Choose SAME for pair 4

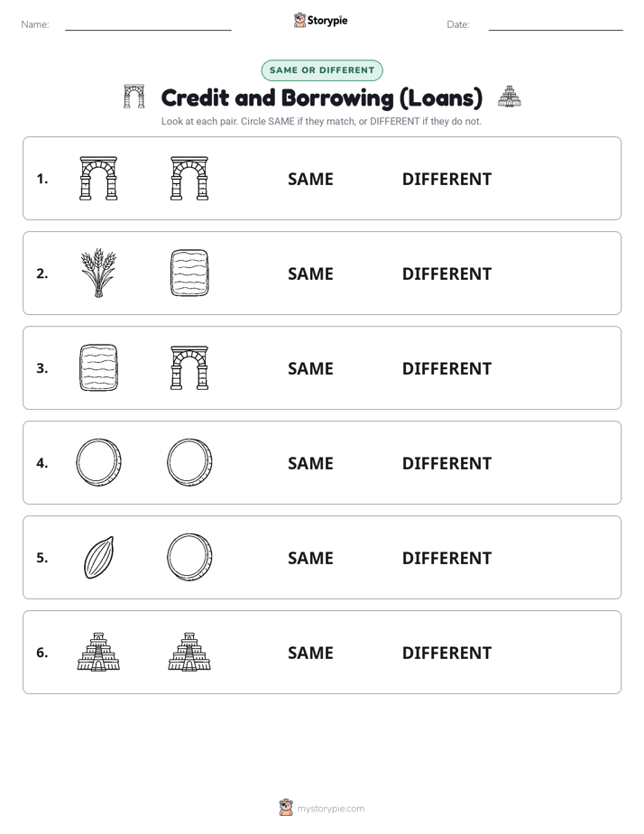(x=310, y=463)
